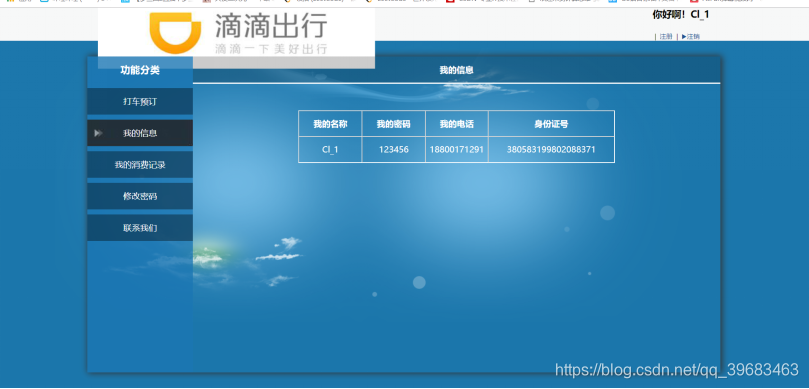The image size is (809, 389).
Task: Click the orange Didi logo icon
Action: click(175, 33)
